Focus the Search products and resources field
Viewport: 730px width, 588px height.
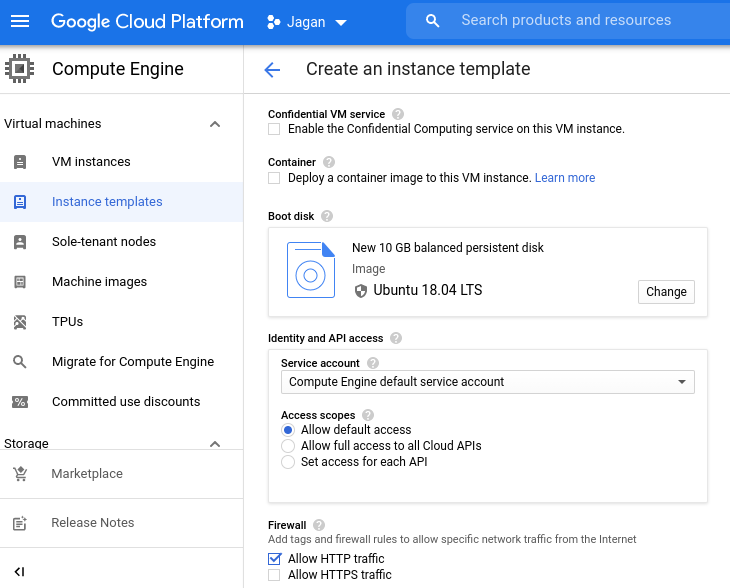coord(566,20)
